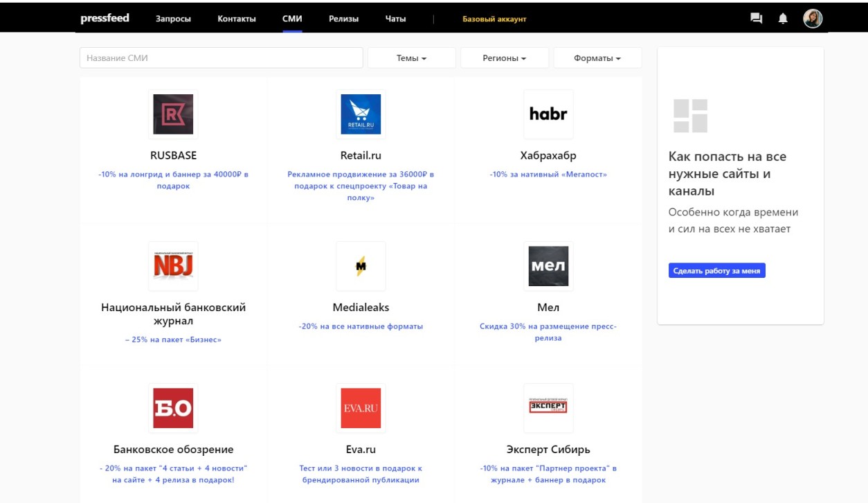Go to the Релизы tab
Image resolution: width=868 pixels, height=503 pixels.
point(343,19)
